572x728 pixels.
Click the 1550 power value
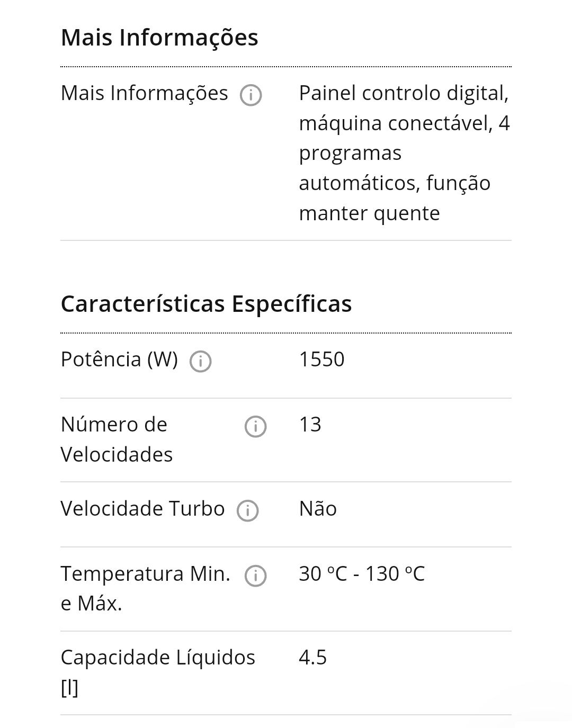[321, 359]
